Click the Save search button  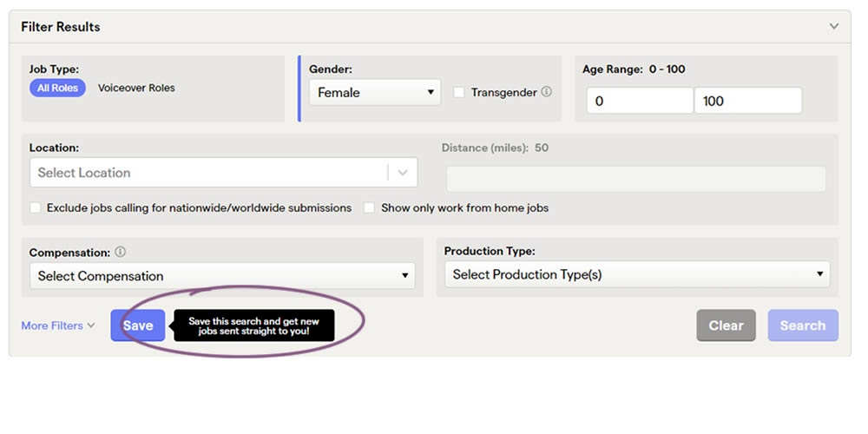point(137,325)
